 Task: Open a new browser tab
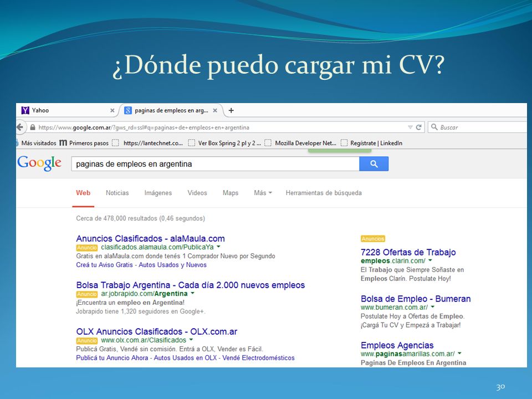(x=231, y=110)
